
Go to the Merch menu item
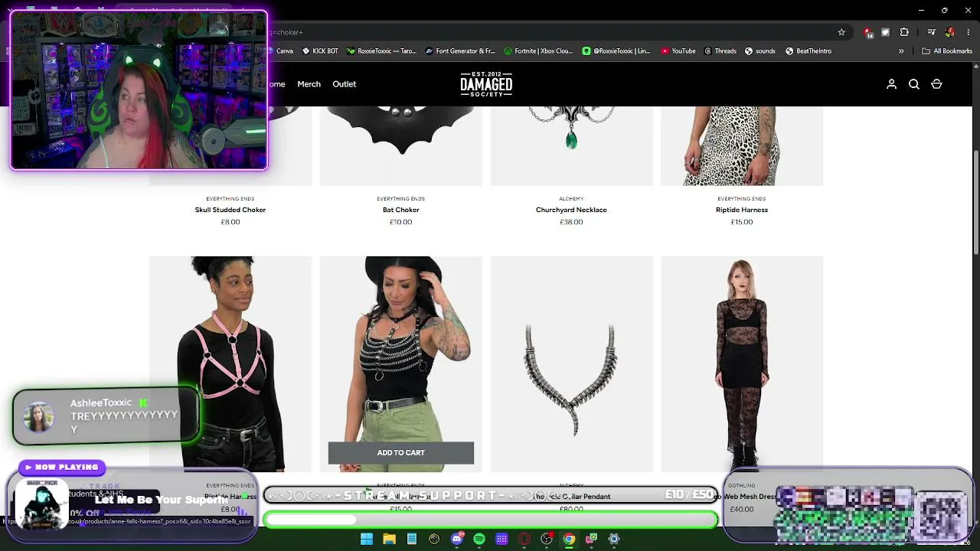[x=309, y=84]
